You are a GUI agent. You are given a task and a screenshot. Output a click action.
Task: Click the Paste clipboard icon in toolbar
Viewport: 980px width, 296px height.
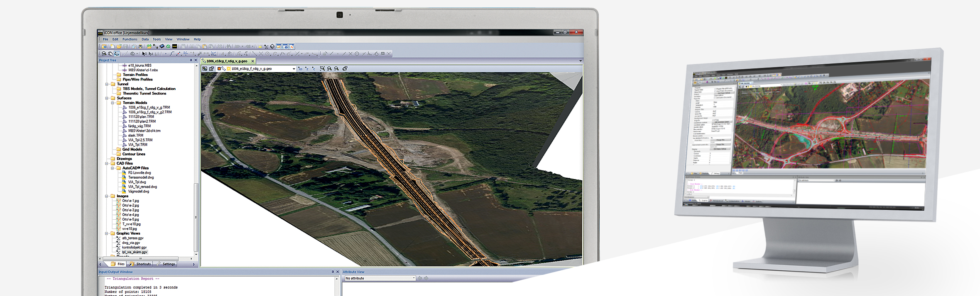pos(204,46)
